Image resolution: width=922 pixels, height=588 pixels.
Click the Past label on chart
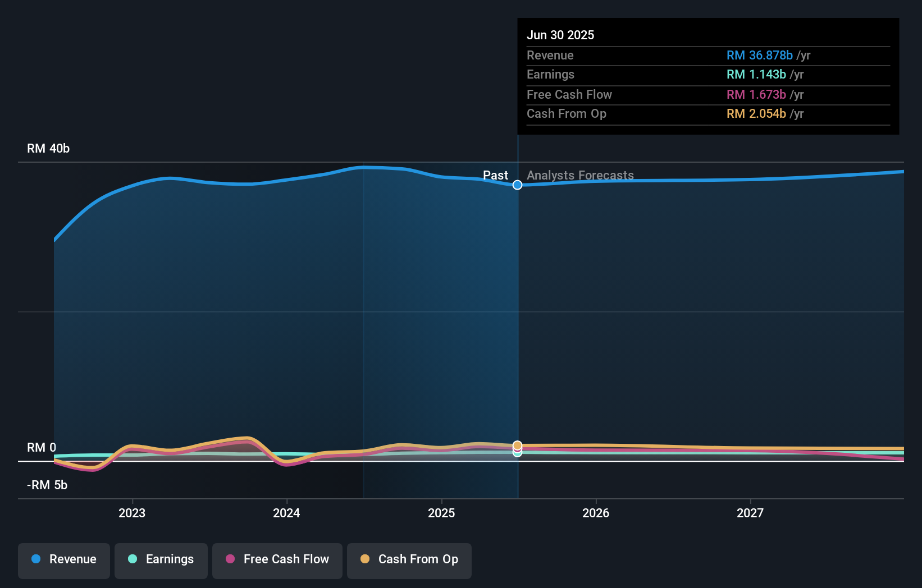tap(495, 176)
